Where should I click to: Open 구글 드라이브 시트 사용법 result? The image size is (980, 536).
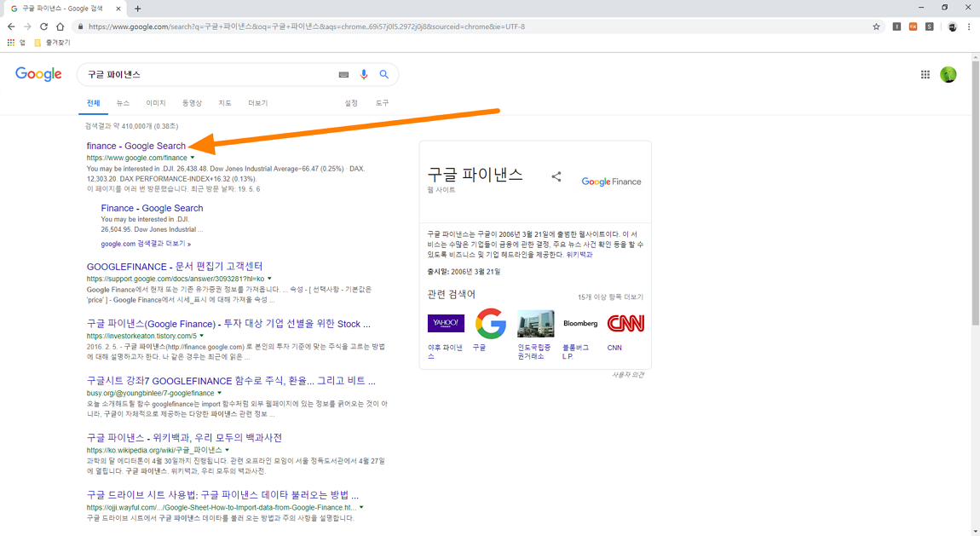tap(222, 495)
